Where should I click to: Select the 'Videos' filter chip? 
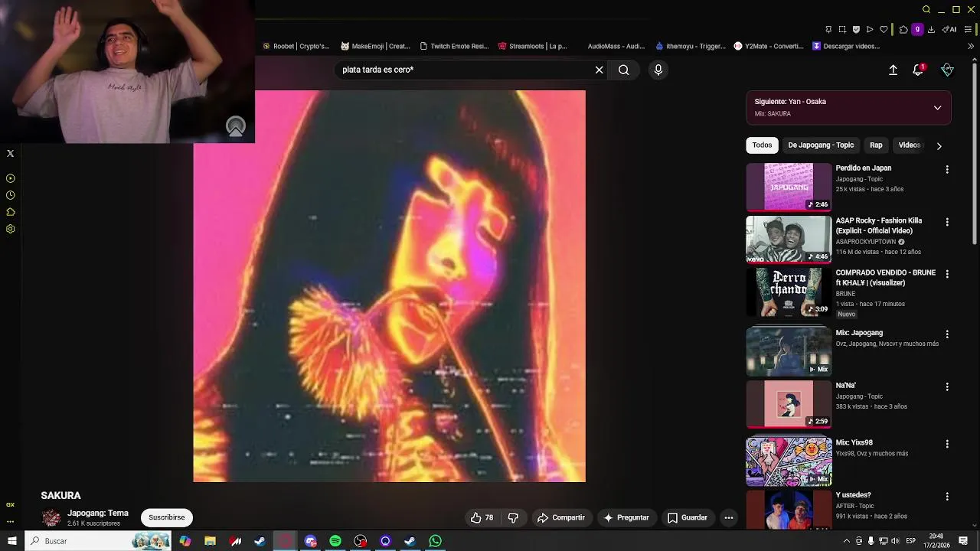coord(910,145)
